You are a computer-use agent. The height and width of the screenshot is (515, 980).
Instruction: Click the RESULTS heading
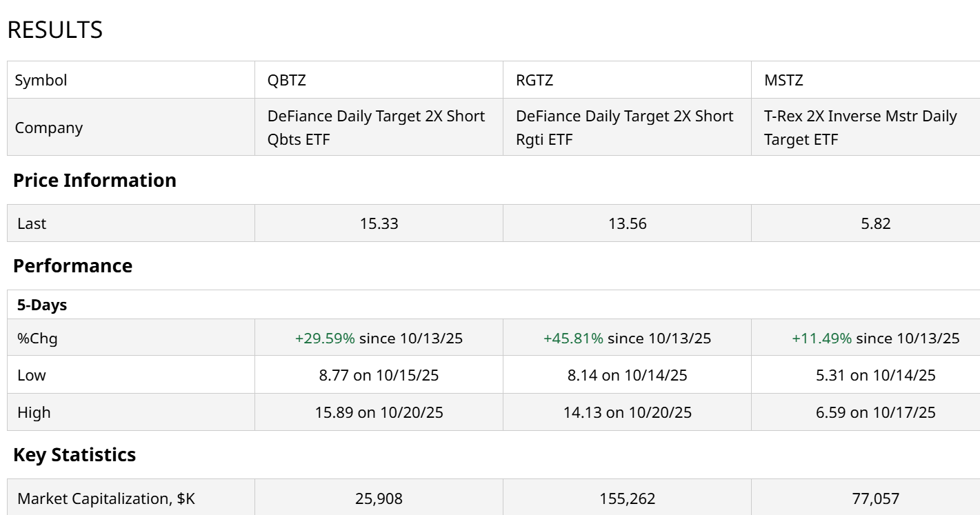tap(55, 30)
